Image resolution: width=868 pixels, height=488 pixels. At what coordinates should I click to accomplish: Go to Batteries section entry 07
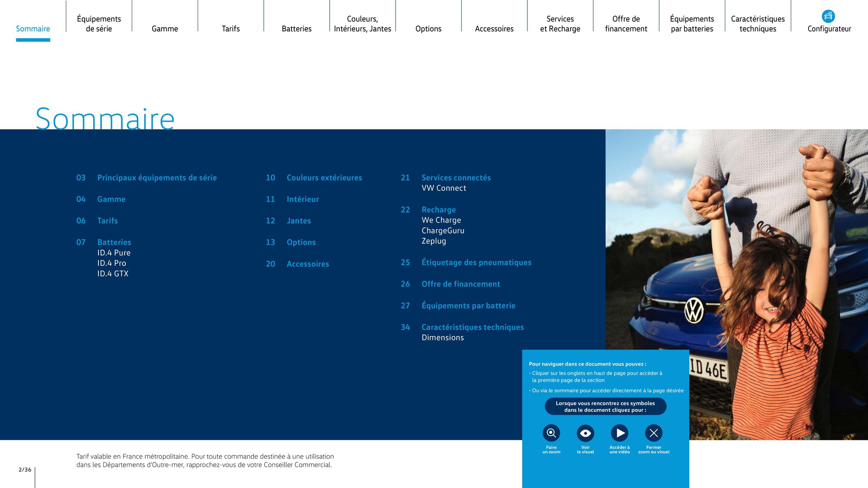point(114,242)
